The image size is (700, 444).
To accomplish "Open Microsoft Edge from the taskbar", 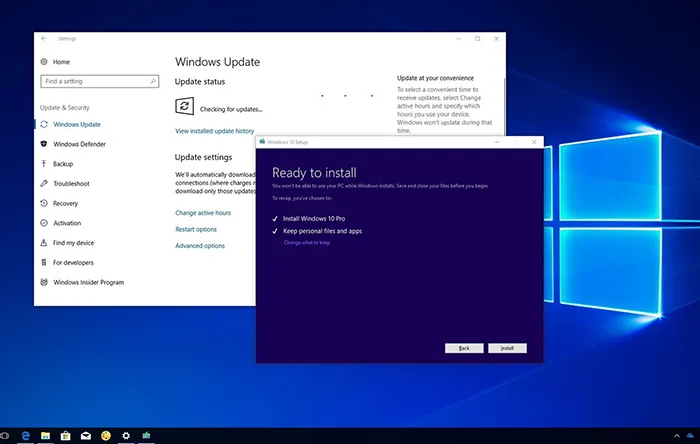I will tap(27, 436).
